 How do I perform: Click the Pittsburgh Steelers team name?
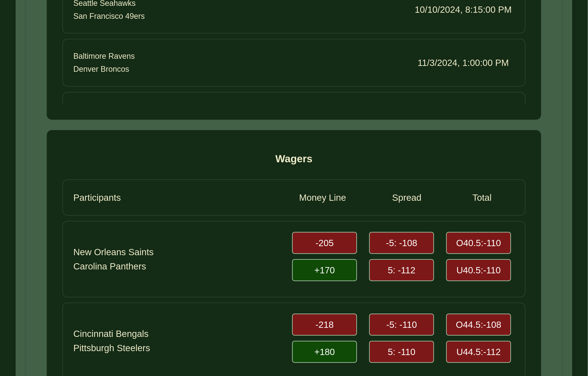[x=112, y=348]
